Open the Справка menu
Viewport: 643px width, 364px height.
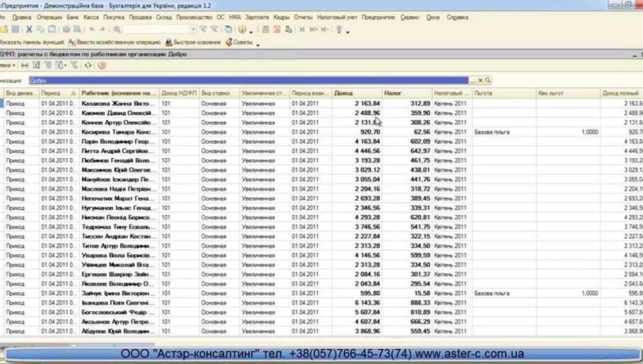[457, 17]
